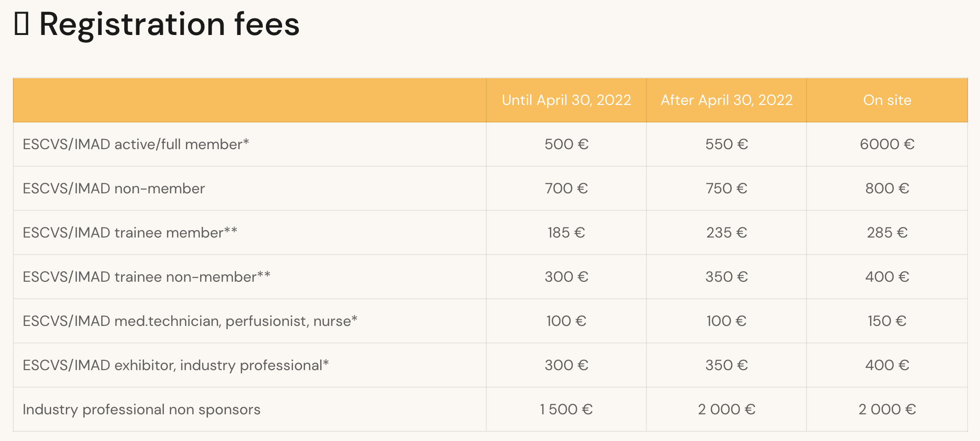Select the 800 € on-site non-member fee
This screenshot has height=441, width=980.
(x=887, y=188)
